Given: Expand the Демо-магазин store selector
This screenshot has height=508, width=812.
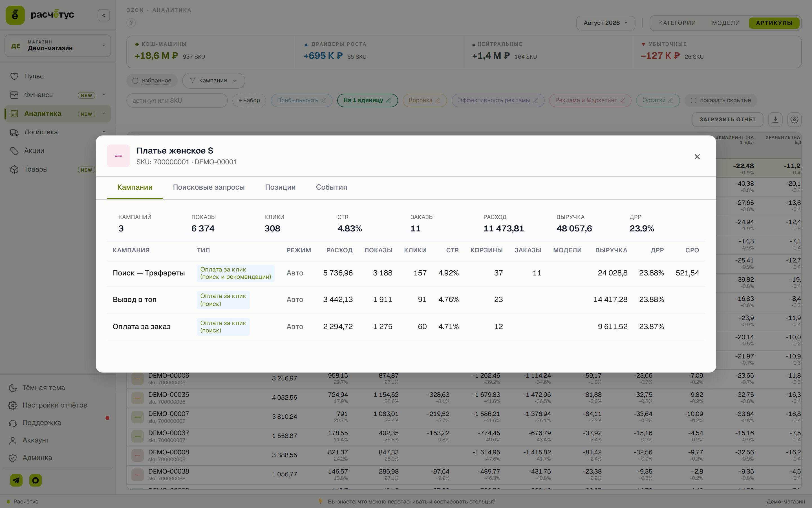Looking at the screenshot, I should click(58, 46).
